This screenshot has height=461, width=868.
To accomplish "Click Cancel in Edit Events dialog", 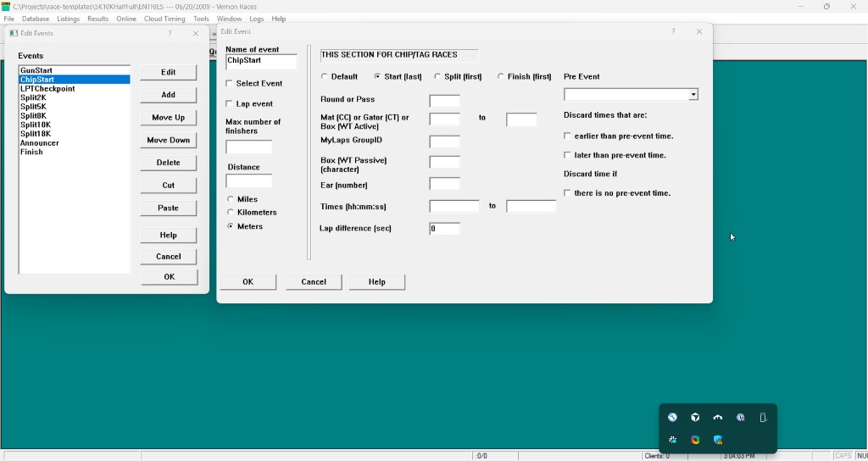I will pyautogui.click(x=169, y=256).
